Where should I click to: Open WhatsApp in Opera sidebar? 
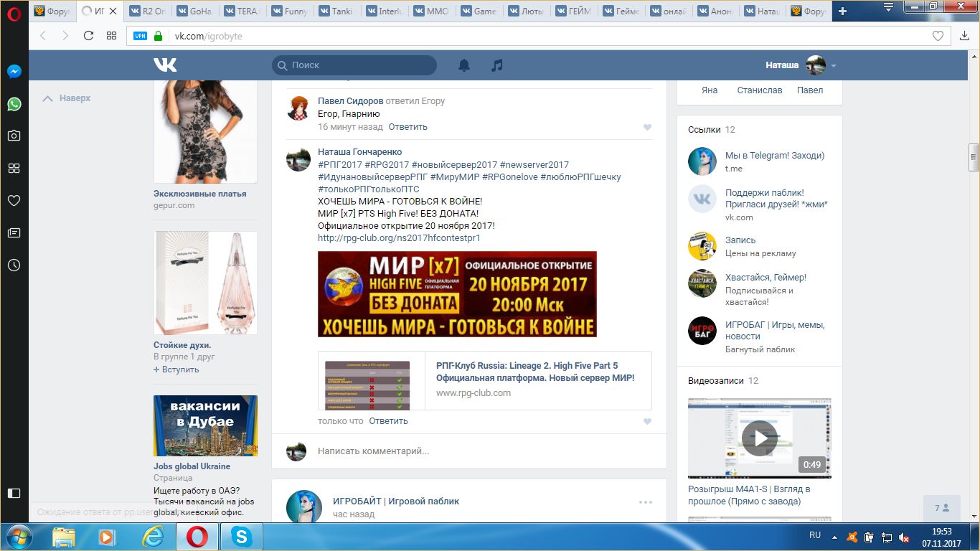[14, 104]
